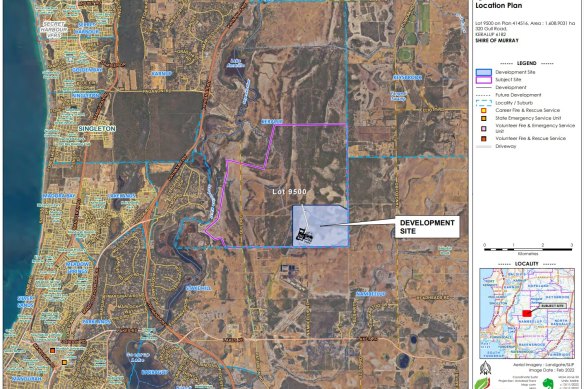
Task: Click the kilometres scale bar
Action: coord(528,249)
